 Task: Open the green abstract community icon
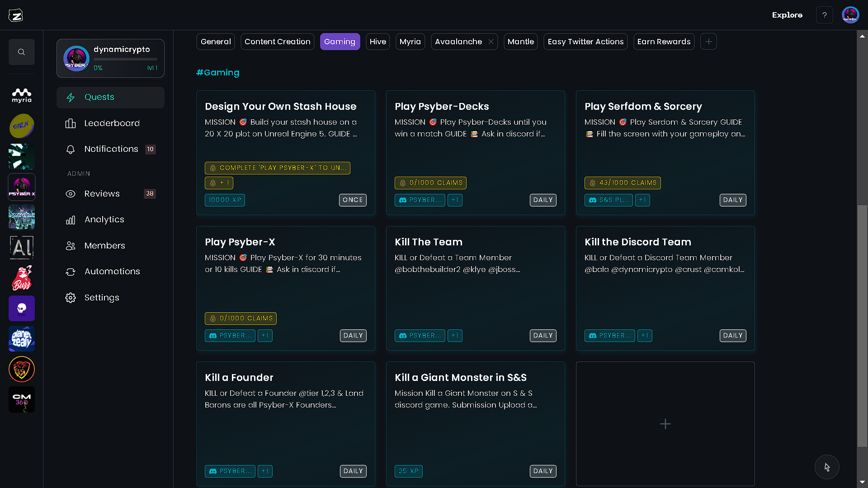click(22, 156)
